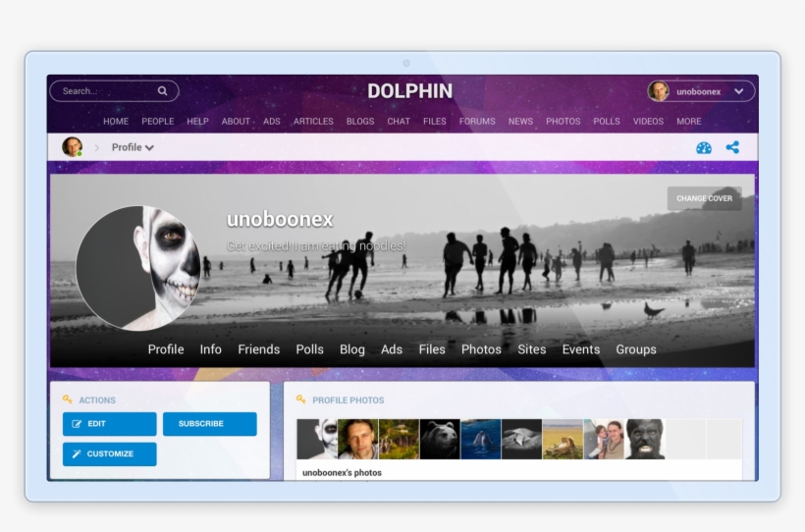Viewport: 805px width, 532px height.
Task: Open the dashboard gauge icon
Action: coord(704,148)
